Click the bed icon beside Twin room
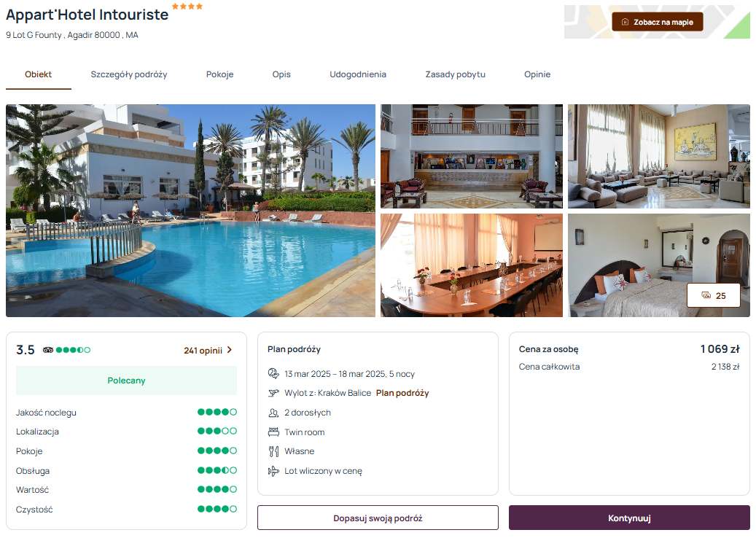 click(273, 432)
